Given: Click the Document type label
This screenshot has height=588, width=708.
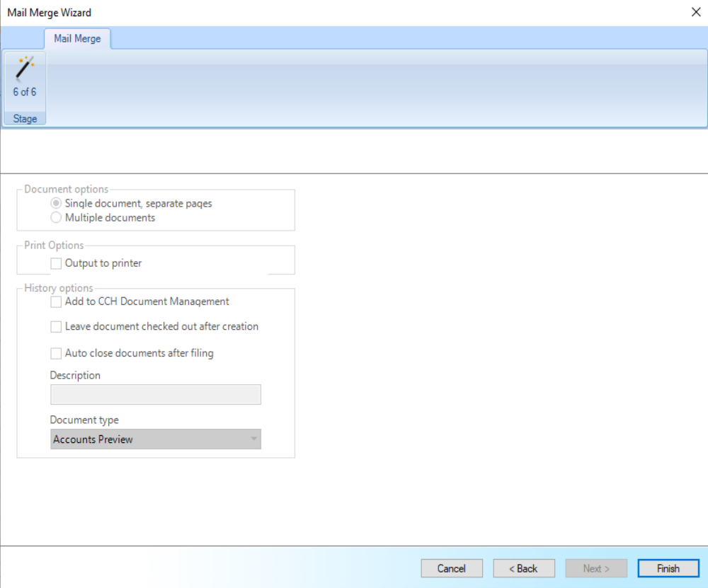Looking at the screenshot, I should pyautogui.click(x=84, y=420).
